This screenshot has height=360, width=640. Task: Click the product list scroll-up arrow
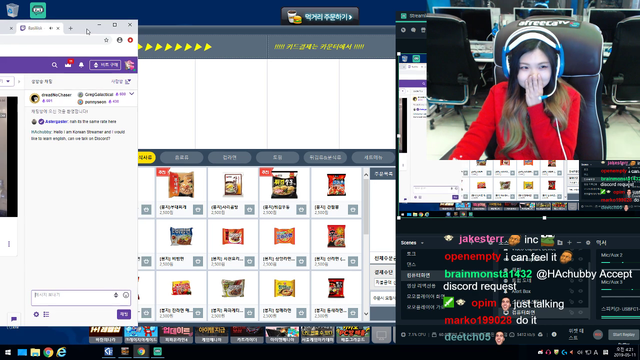366,175
